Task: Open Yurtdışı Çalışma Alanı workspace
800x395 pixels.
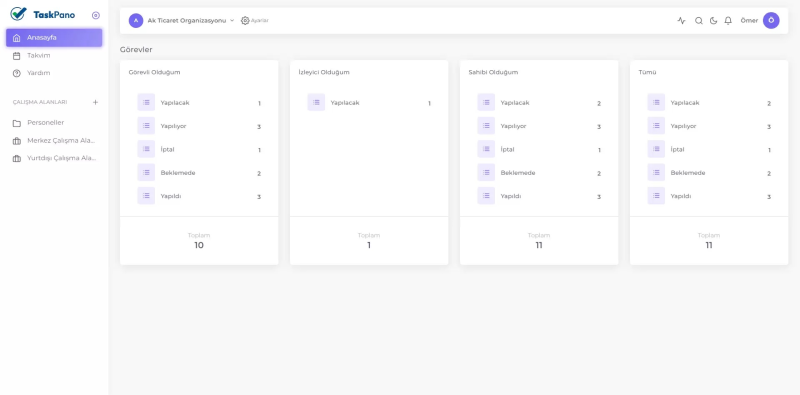Action: click(54, 158)
